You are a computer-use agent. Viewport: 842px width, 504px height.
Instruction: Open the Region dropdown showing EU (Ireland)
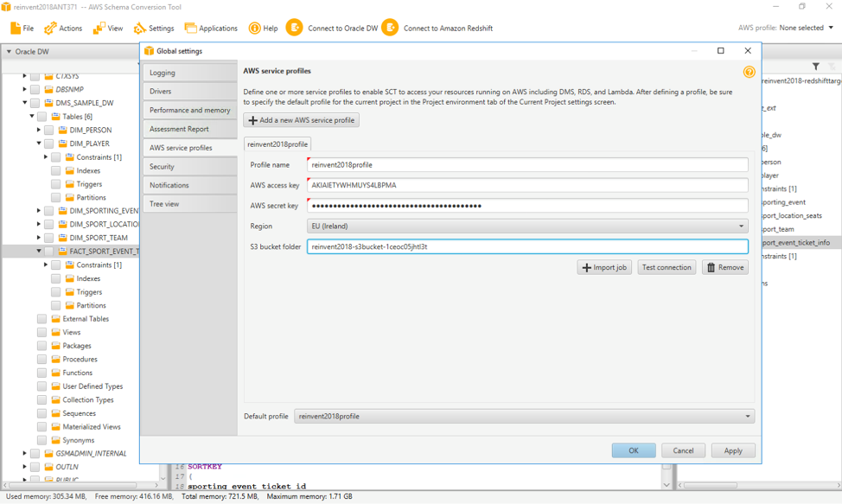[527, 226]
